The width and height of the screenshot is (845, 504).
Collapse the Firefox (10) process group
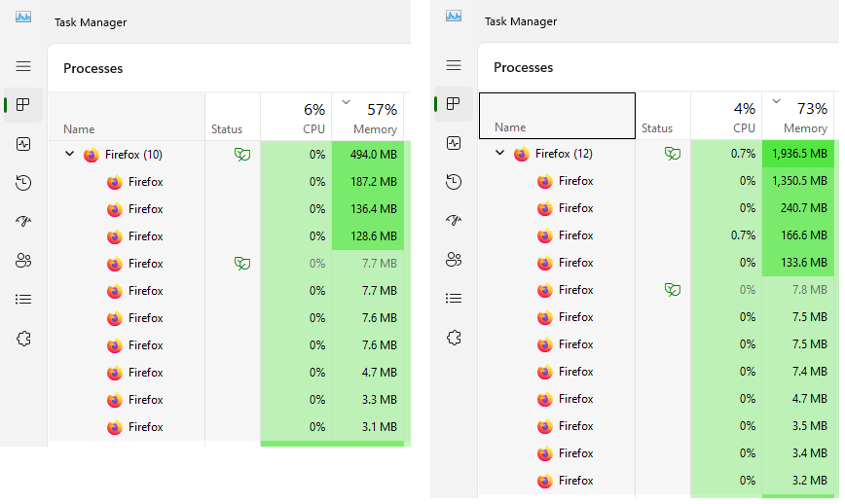69,155
